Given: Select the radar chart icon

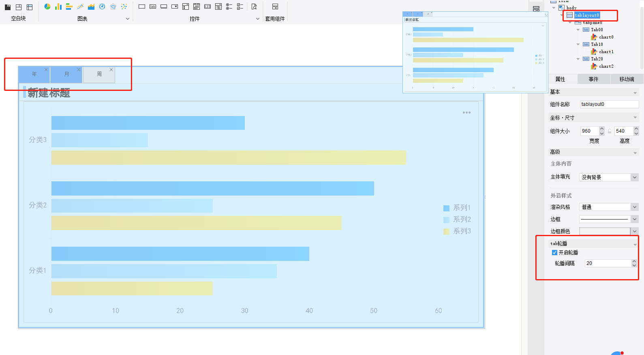Looking at the screenshot, I should 113,6.
